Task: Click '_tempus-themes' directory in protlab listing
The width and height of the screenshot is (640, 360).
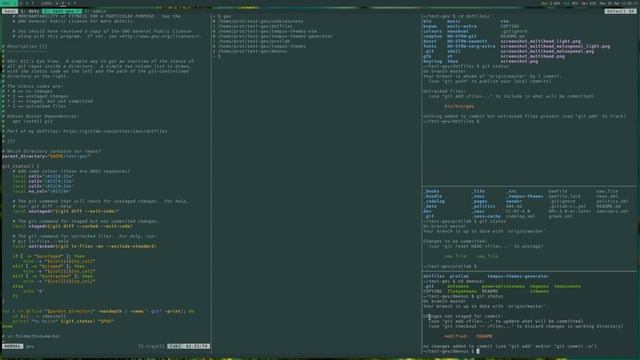Action: pos(525,196)
